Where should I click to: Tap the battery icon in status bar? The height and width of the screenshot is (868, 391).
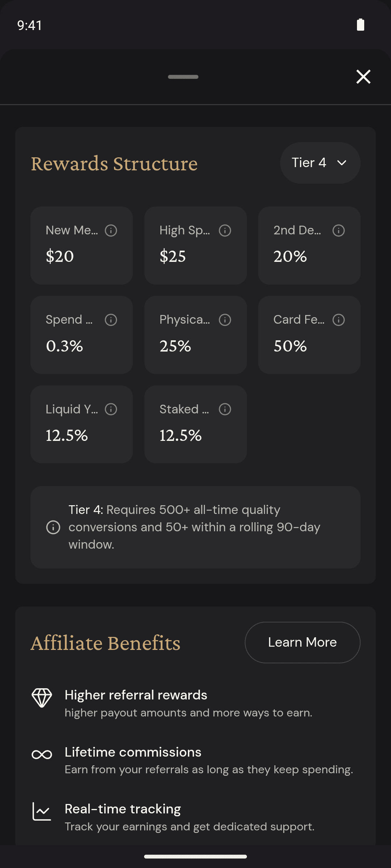pos(361,25)
